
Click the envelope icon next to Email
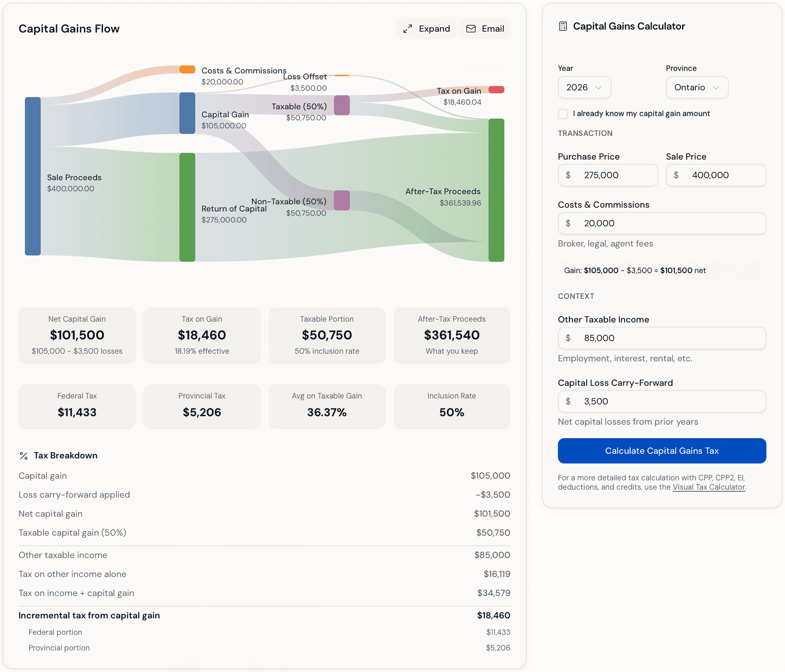click(470, 29)
